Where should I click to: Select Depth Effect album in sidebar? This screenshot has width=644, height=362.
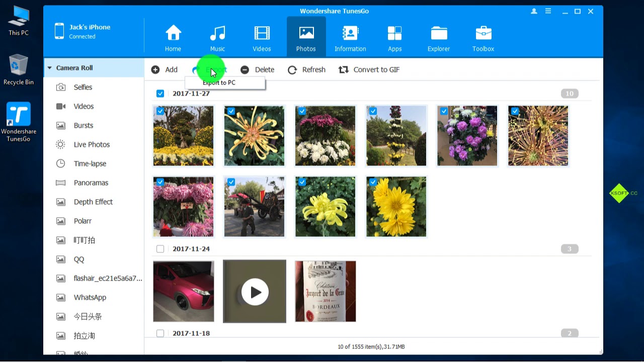coord(94,202)
